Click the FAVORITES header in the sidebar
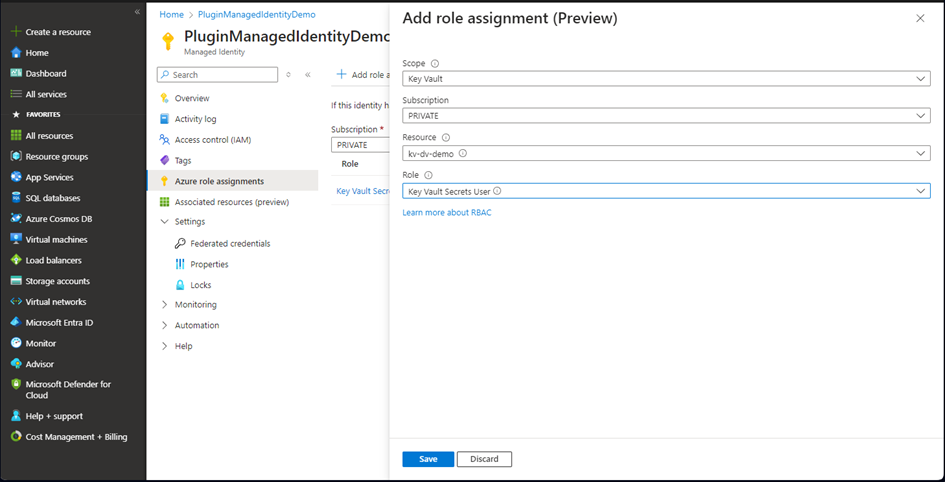This screenshot has height=482, width=945. [43, 114]
